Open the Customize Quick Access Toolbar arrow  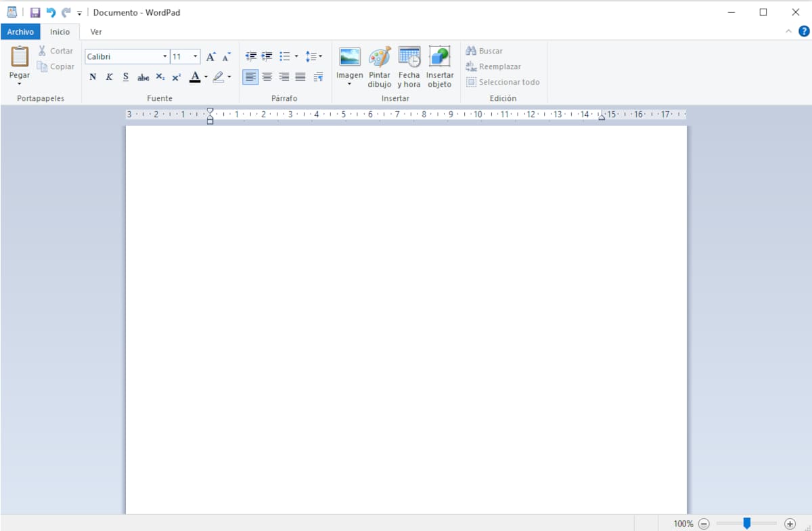point(79,13)
